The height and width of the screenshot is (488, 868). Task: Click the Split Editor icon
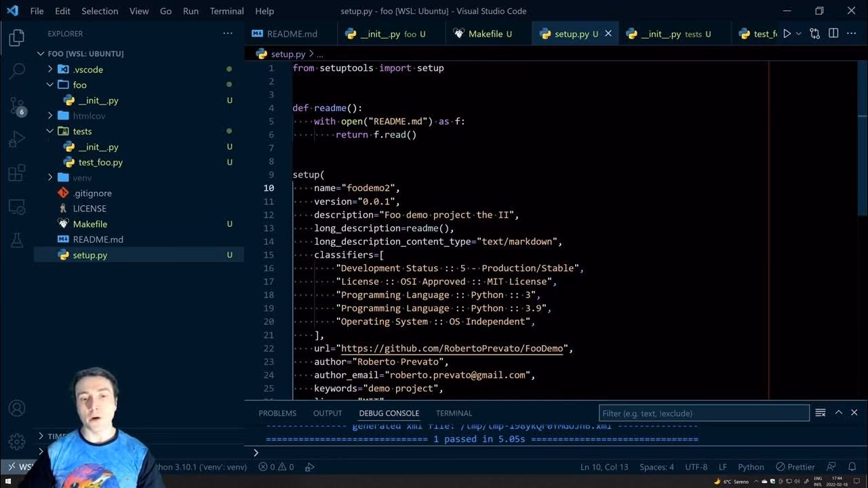tap(833, 33)
